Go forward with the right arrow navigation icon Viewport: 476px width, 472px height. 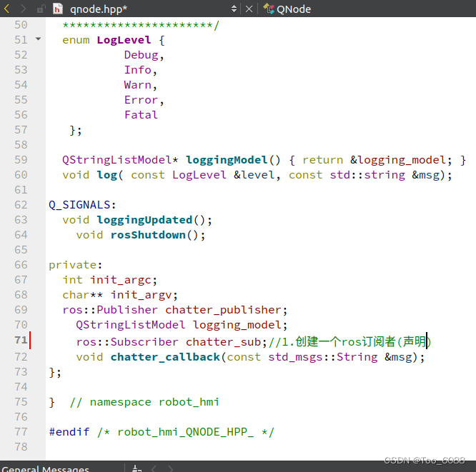[x=23, y=9]
